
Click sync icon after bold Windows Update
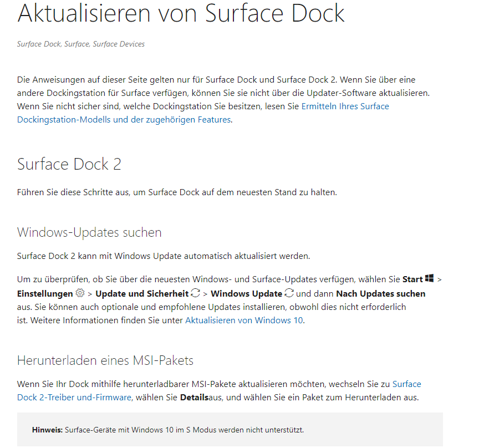click(x=289, y=293)
